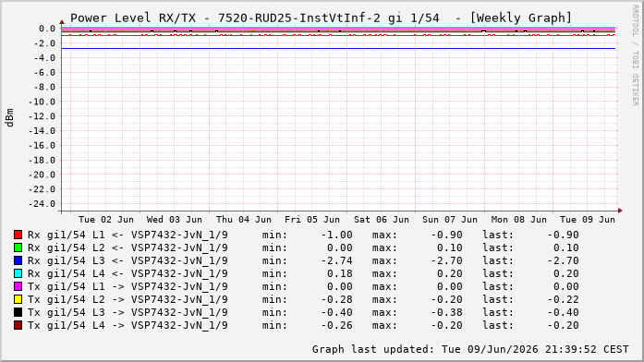Click the red Rx L1 line in graph
The width and height of the screenshot is (644, 362).
338,35
